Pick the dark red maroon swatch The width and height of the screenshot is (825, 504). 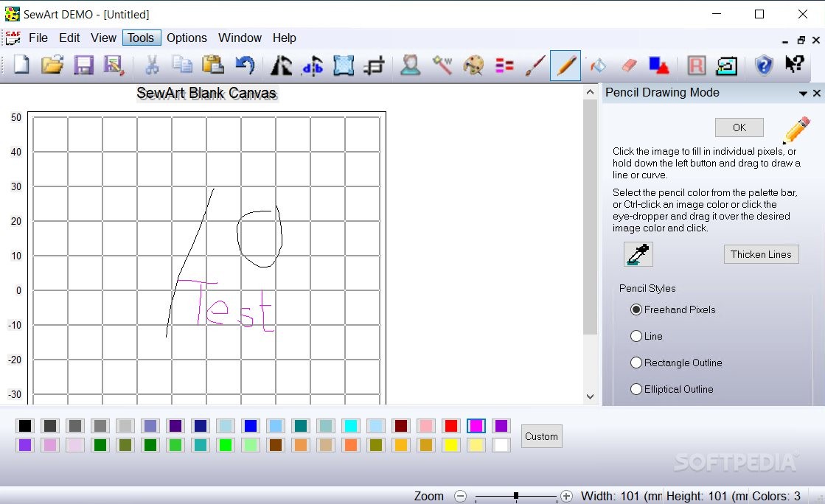tap(401, 426)
